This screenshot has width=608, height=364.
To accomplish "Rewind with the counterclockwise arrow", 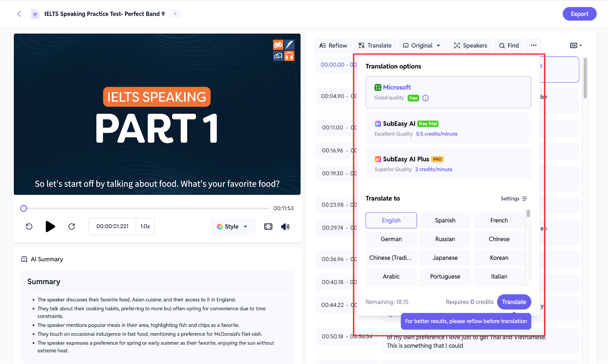I will tap(29, 227).
